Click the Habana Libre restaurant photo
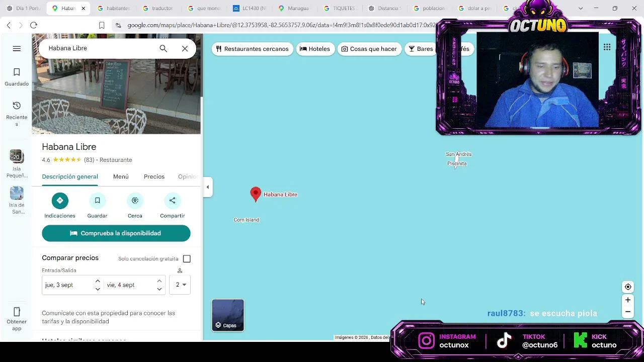The width and height of the screenshot is (644, 362). pos(116,84)
